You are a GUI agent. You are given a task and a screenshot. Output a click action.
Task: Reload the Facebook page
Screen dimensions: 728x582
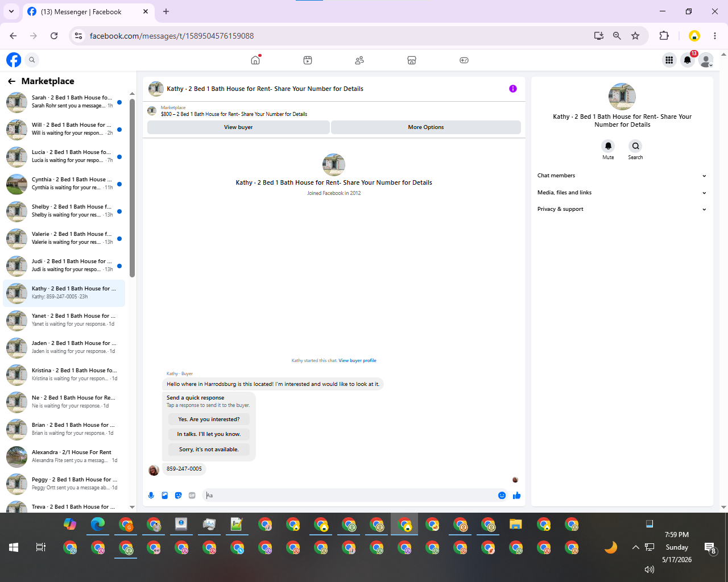point(54,36)
